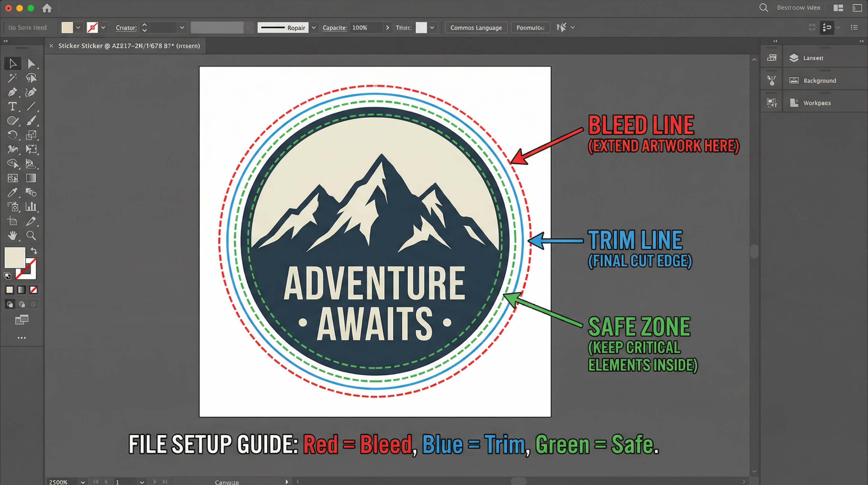Select the Hand tool
Image resolution: width=868 pixels, height=485 pixels.
13,236
